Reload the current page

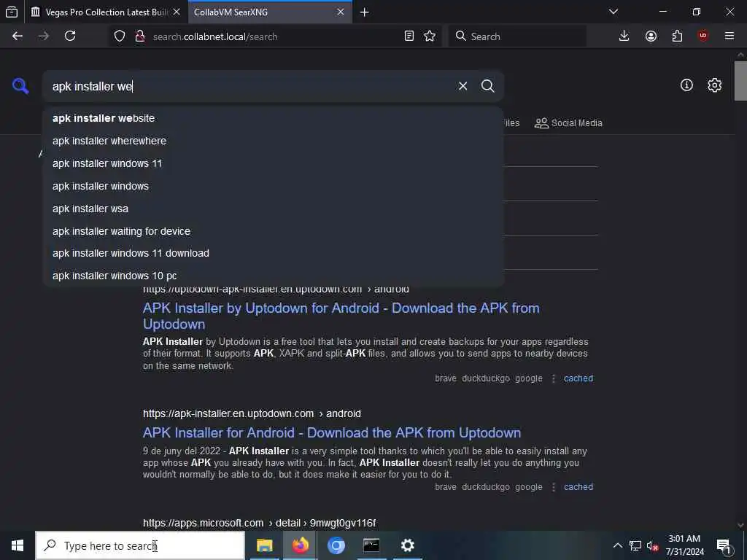pos(70,36)
